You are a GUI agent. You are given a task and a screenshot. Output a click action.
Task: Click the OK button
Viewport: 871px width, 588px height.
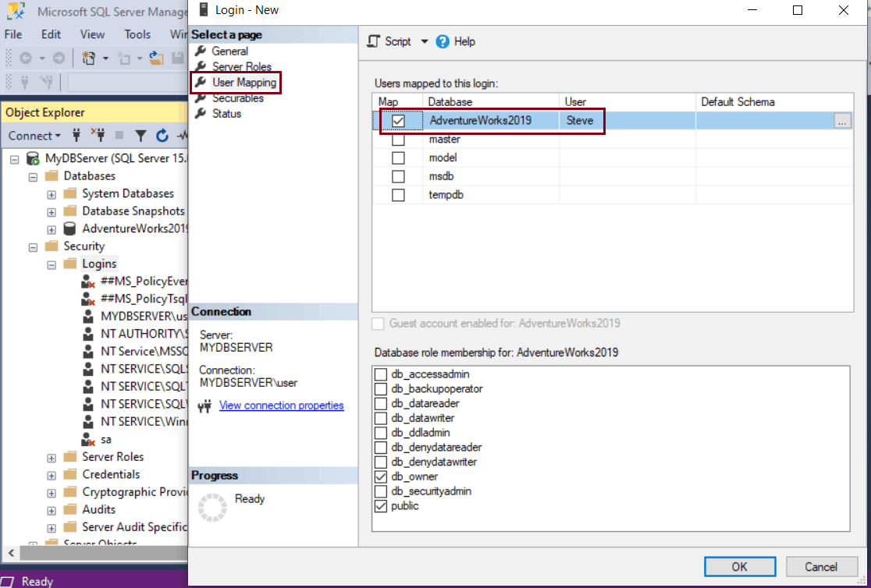738,566
